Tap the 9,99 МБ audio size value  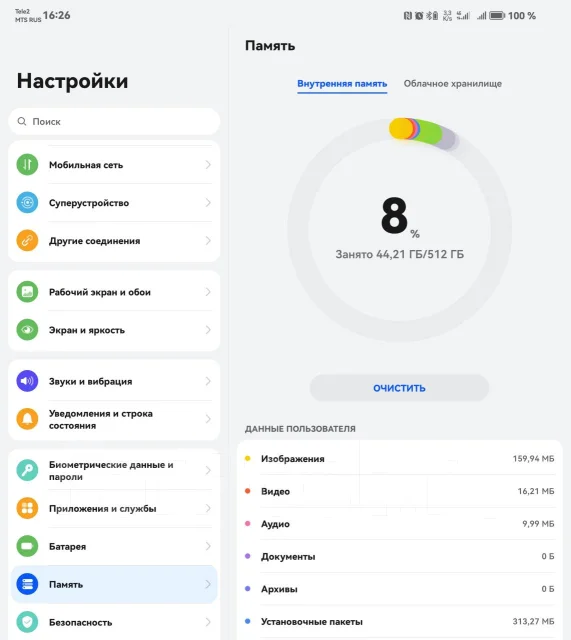click(538, 524)
